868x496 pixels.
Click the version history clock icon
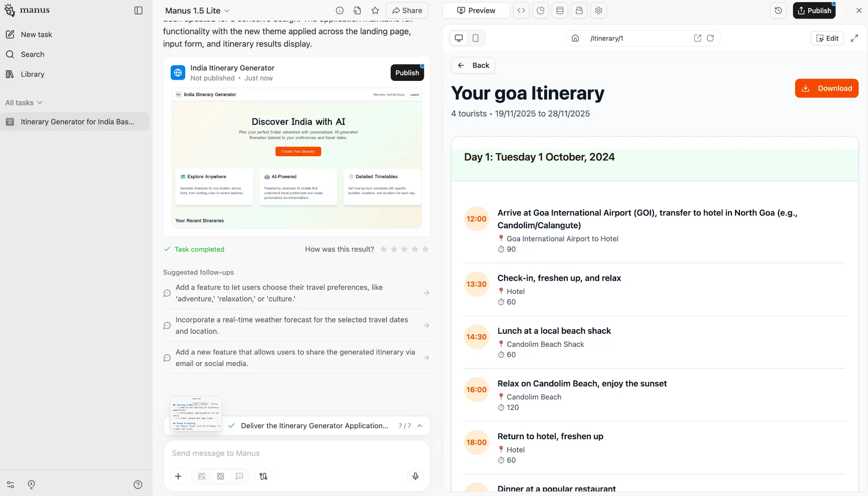click(778, 11)
